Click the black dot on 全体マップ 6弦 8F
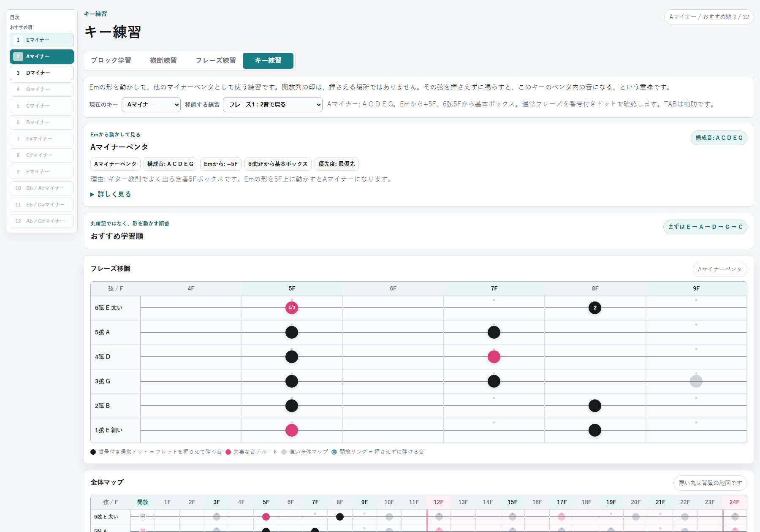Image resolution: width=760 pixels, height=532 pixels. click(x=340, y=517)
